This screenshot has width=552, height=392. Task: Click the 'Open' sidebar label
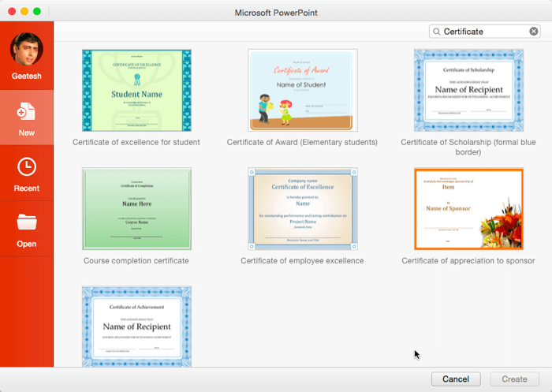click(x=26, y=244)
